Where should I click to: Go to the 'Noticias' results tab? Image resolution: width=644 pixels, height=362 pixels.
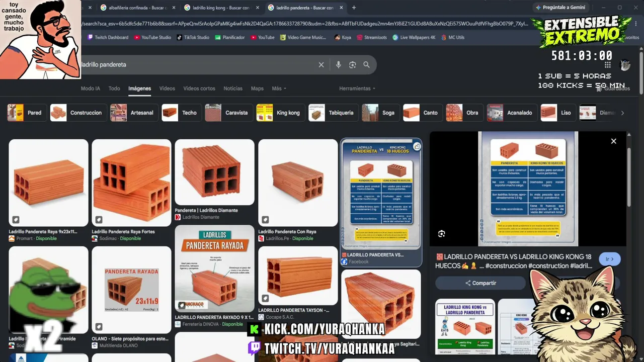[233, 88]
